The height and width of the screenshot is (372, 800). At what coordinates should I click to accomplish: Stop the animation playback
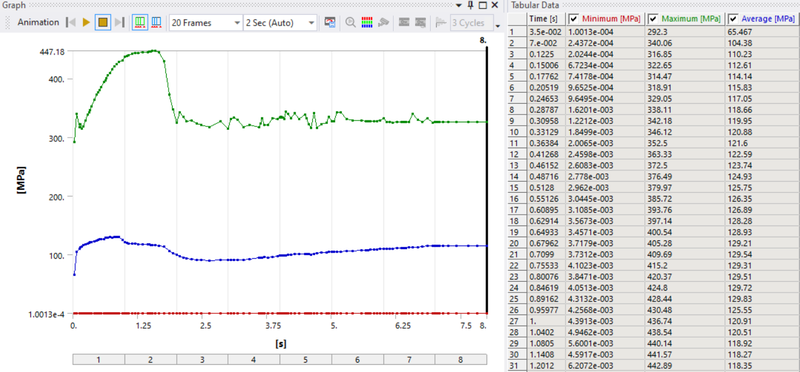(102, 22)
